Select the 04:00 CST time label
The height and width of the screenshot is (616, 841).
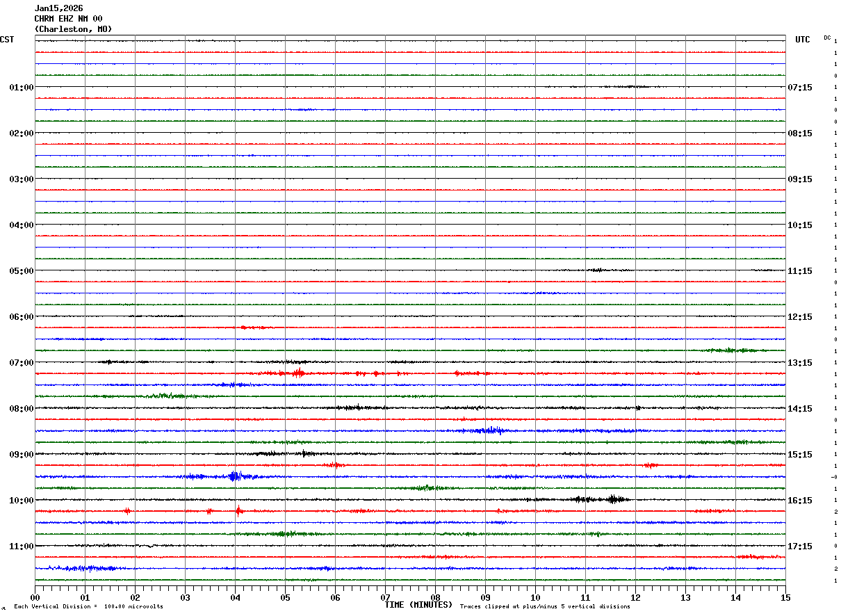[x=22, y=225]
